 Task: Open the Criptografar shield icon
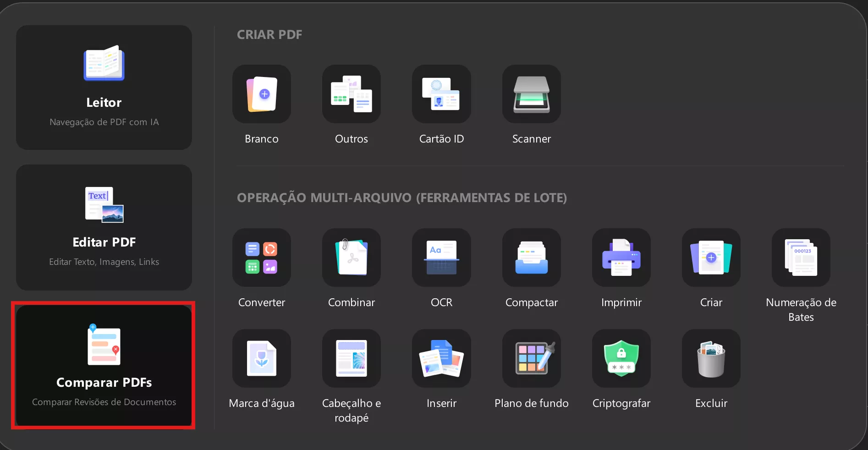click(x=621, y=358)
